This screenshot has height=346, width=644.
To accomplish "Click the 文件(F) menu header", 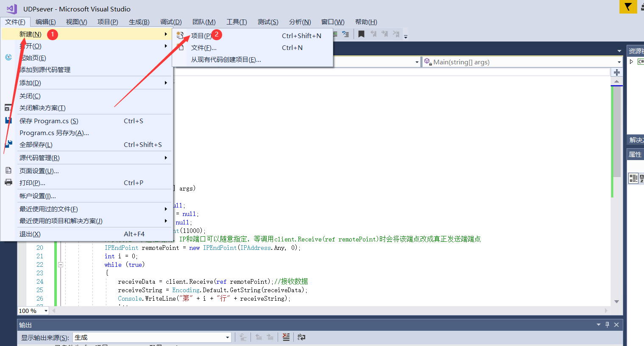I will pyautogui.click(x=15, y=22).
